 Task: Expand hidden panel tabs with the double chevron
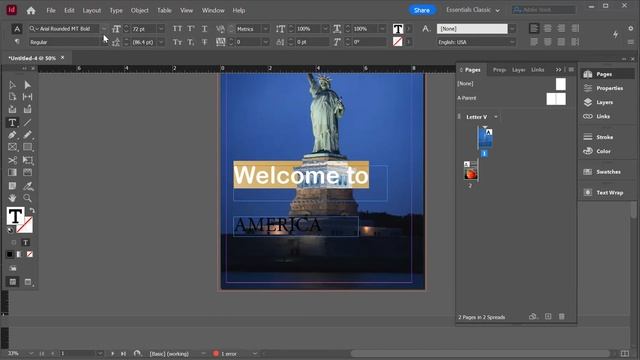coord(558,70)
